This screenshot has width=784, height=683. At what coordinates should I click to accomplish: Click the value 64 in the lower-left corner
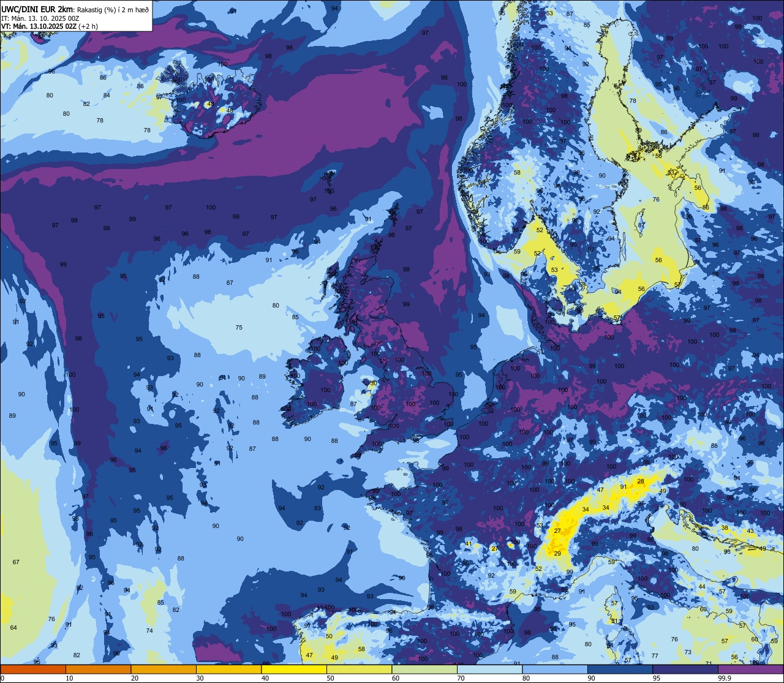point(13,628)
